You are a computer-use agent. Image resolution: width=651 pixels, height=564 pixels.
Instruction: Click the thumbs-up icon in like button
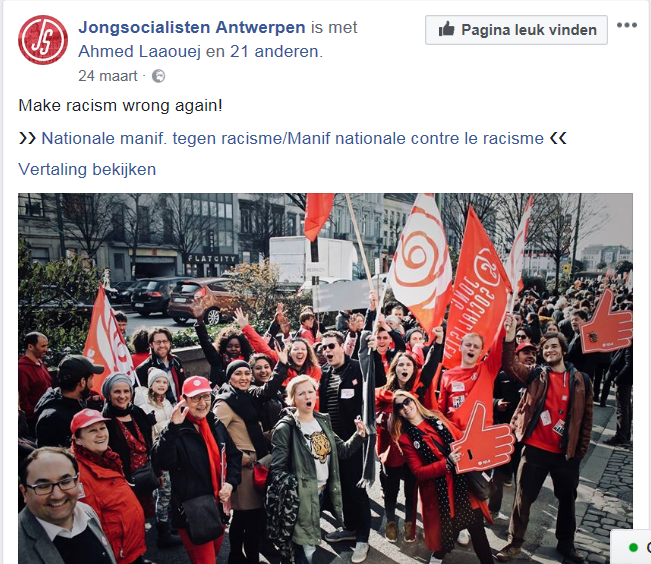point(446,29)
